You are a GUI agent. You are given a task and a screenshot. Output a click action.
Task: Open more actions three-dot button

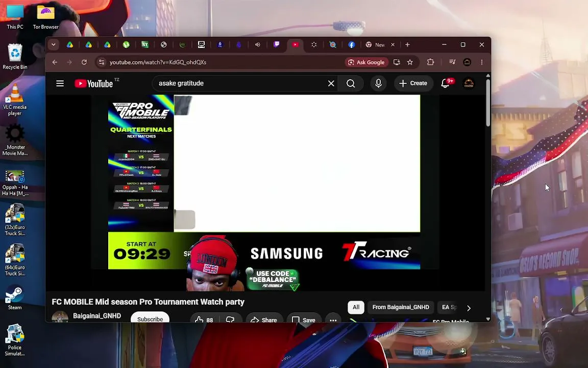[333, 318]
